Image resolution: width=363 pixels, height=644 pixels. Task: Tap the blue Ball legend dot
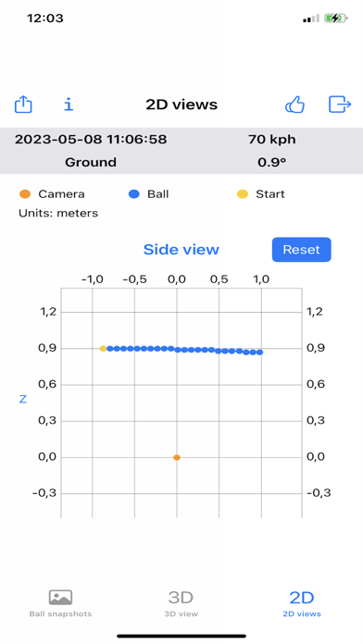click(134, 194)
